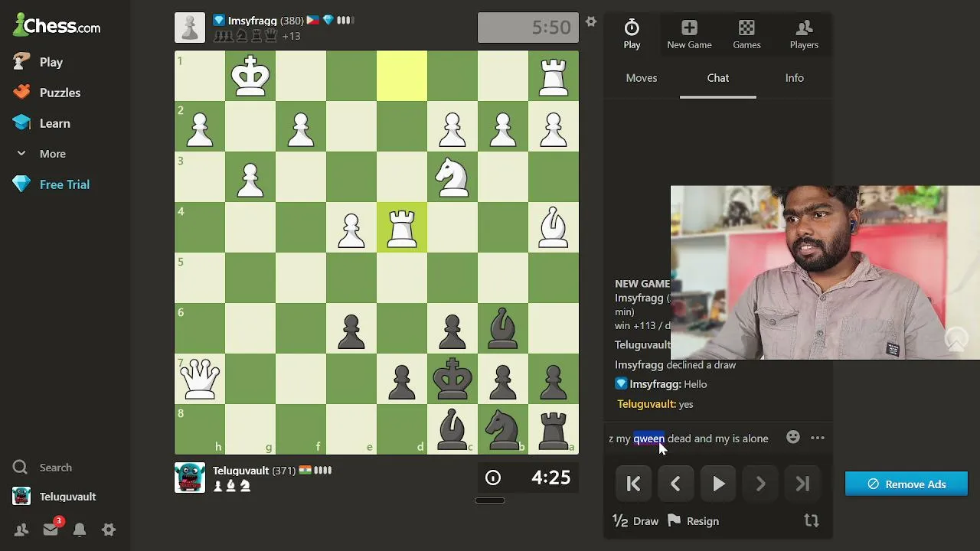Select the white rook on a1
980x551 pixels.
tap(554, 76)
